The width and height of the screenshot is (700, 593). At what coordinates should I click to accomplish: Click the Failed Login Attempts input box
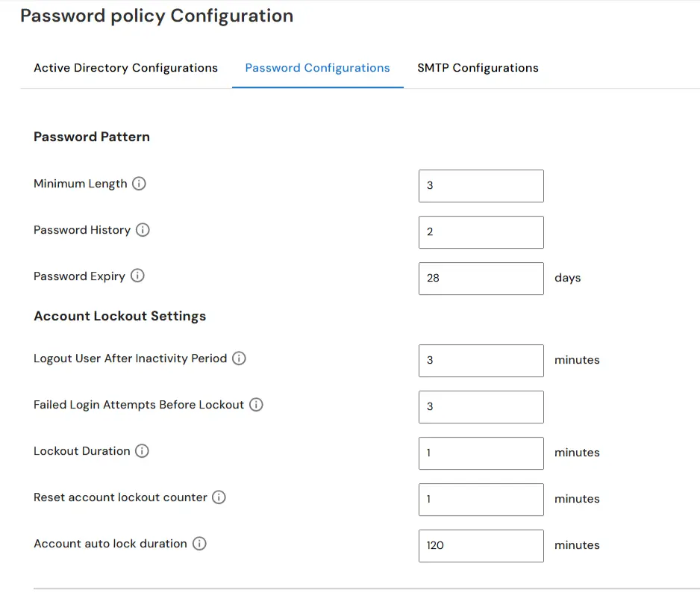click(x=481, y=407)
